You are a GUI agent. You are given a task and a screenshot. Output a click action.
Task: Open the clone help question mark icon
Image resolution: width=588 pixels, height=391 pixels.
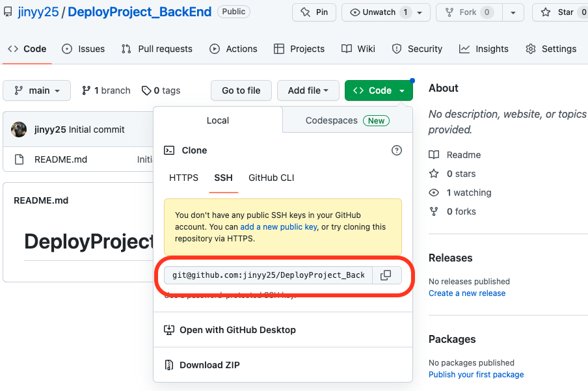coord(396,150)
